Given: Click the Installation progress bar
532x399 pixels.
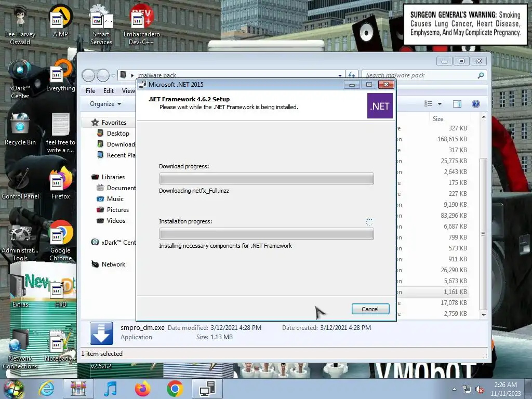Looking at the screenshot, I should pyautogui.click(x=267, y=233).
